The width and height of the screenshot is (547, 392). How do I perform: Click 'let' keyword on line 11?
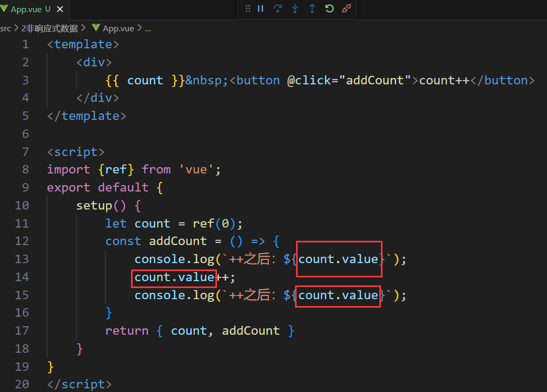click(x=116, y=223)
